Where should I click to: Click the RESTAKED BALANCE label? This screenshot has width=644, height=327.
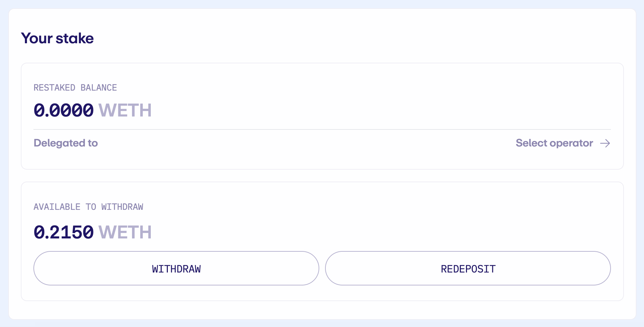[75, 88]
